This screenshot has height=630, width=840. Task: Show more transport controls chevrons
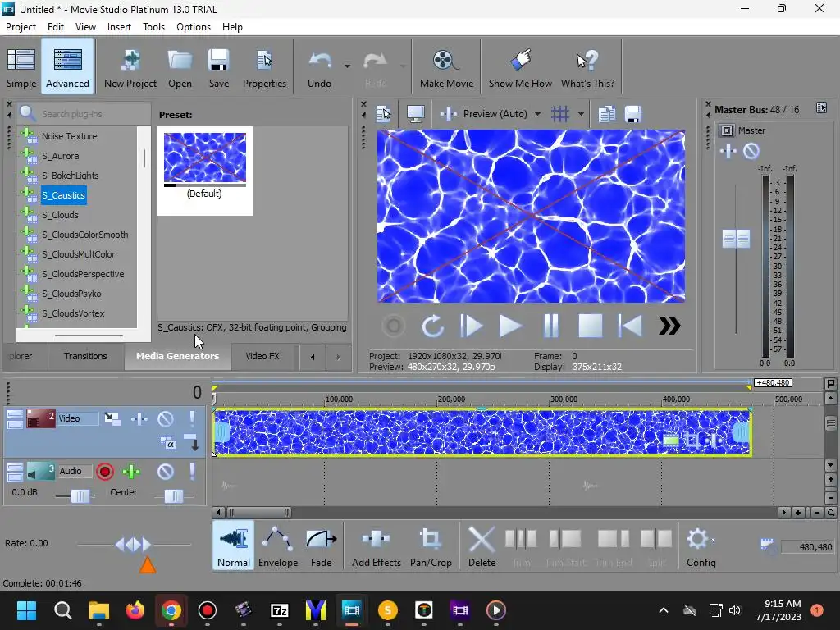click(669, 326)
